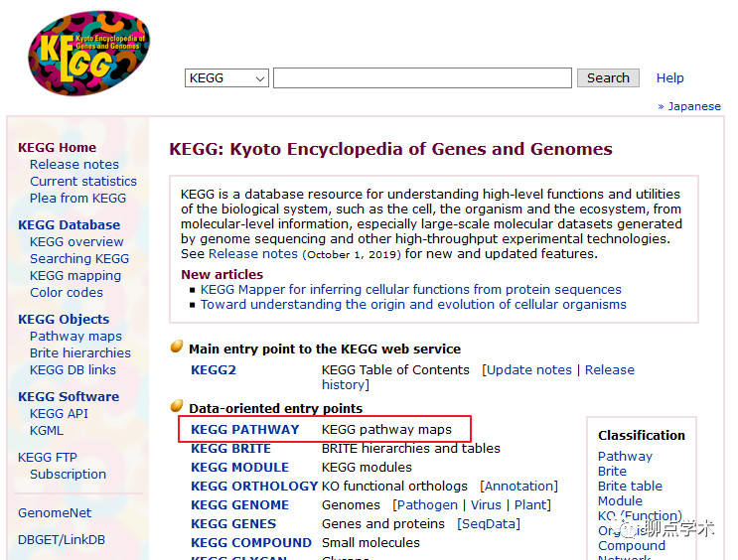The width and height of the screenshot is (738, 560).
Task: Open KEGG ORTHOLOGY entry point
Action: tap(254, 487)
